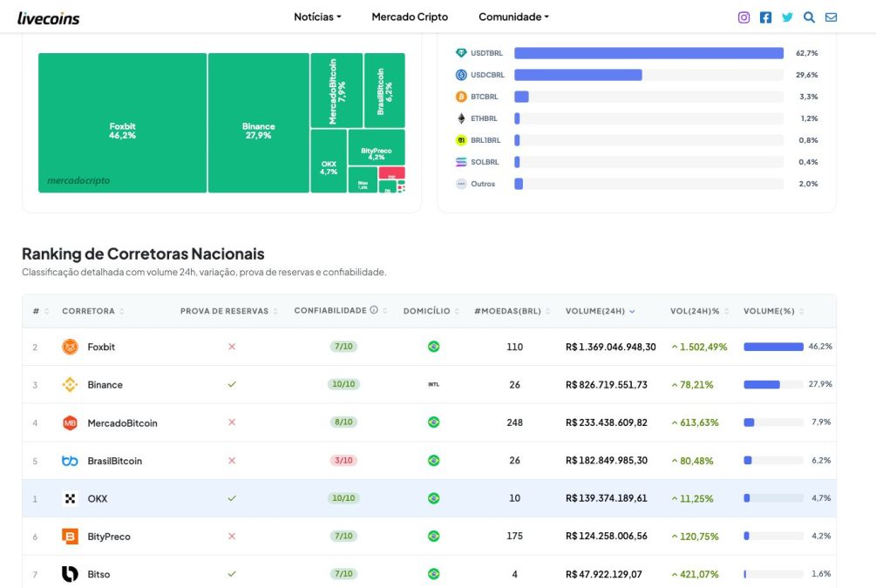Click the R$ 1.369.046.948,30 volume value

[611, 347]
